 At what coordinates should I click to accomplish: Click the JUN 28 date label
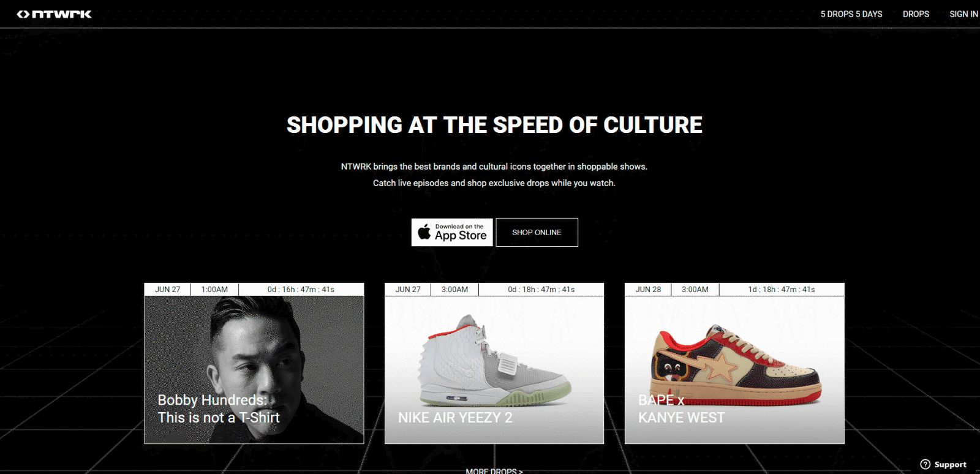click(648, 290)
